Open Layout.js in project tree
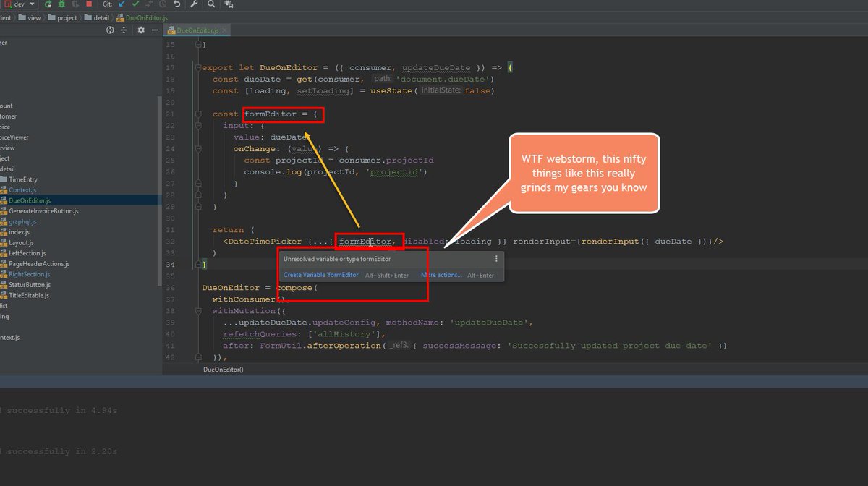Viewport: 868px width, 486px height. 17,242
